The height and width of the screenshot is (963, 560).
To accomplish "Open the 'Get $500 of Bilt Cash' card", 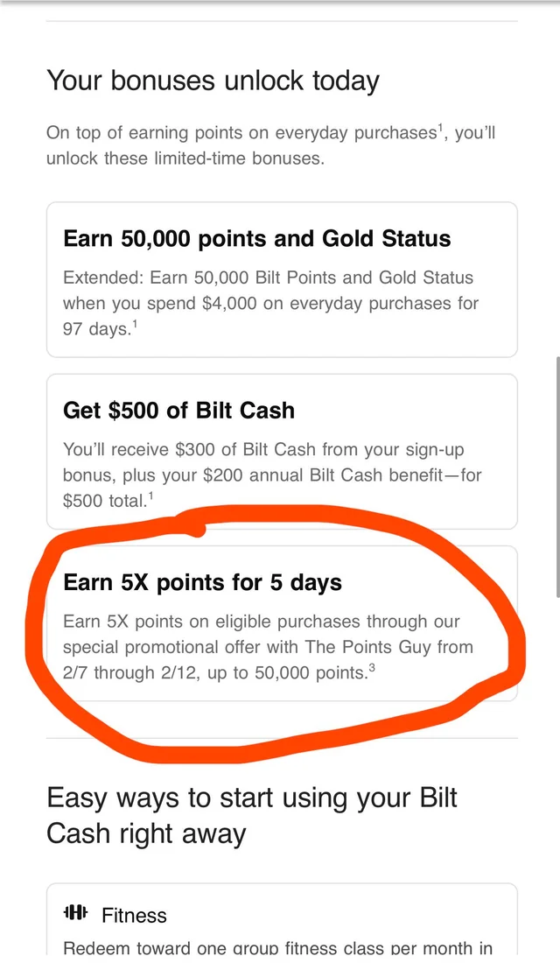I will tap(281, 451).
